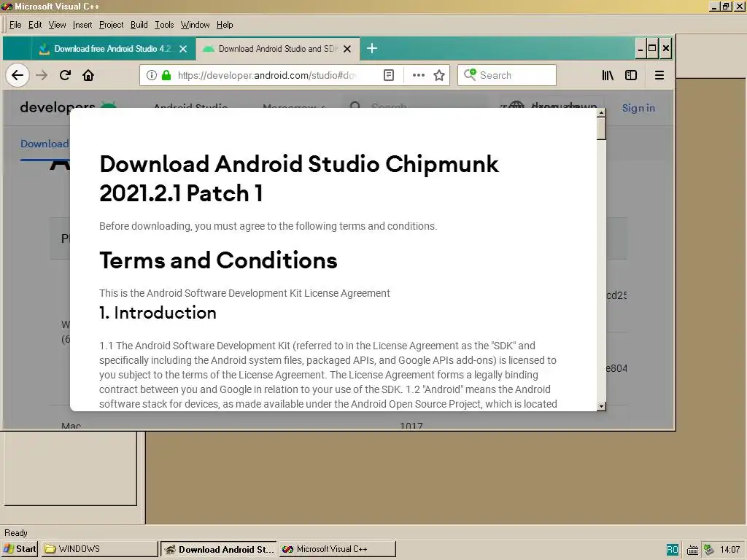Click the developers logo
This screenshot has width=747, height=560.
pos(68,108)
